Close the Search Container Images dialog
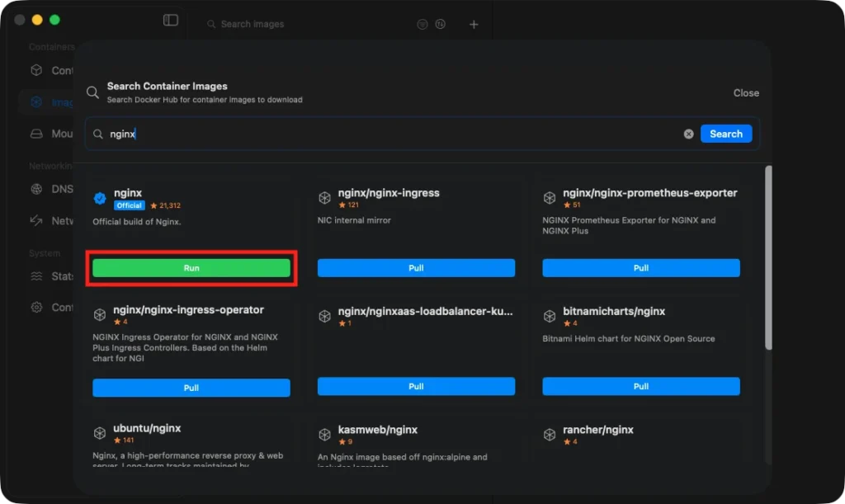The height and width of the screenshot is (504, 845). [x=746, y=92]
